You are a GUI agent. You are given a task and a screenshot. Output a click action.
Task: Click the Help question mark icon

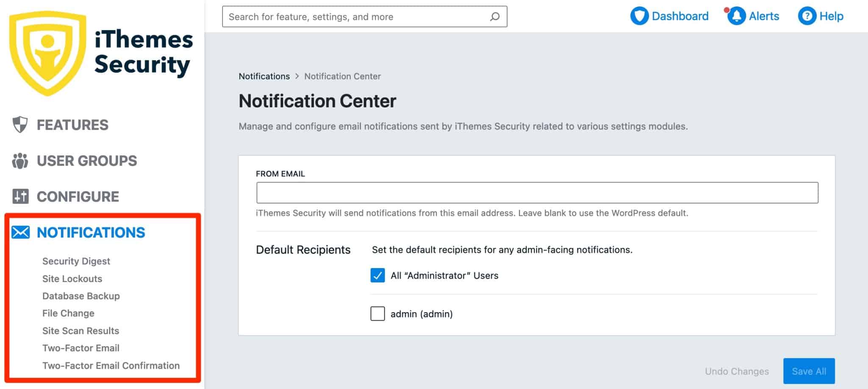point(807,16)
